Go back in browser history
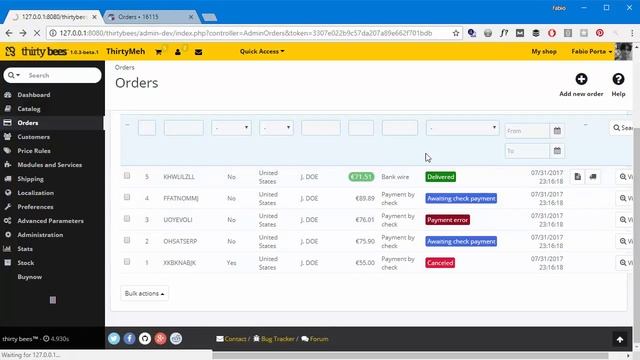640x360 pixels. pyautogui.click(x=9, y=33)
